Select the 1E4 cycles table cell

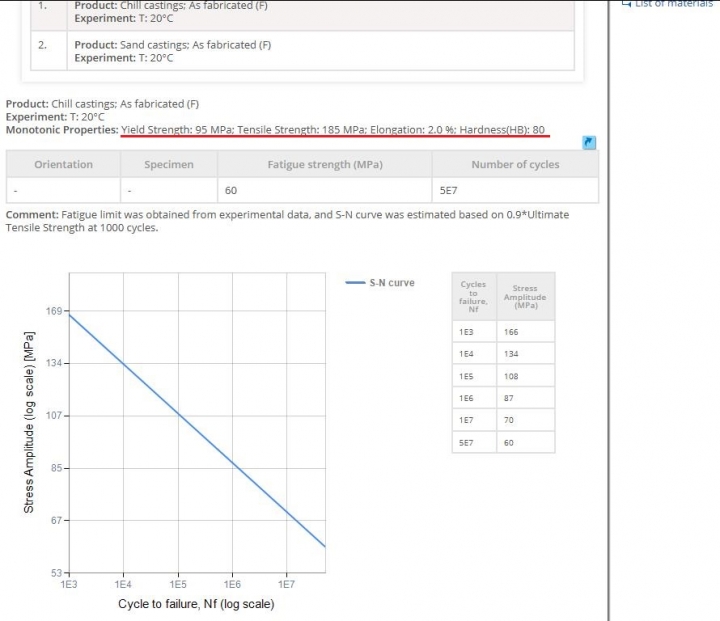pyautogui.click(x=474, y=354)
